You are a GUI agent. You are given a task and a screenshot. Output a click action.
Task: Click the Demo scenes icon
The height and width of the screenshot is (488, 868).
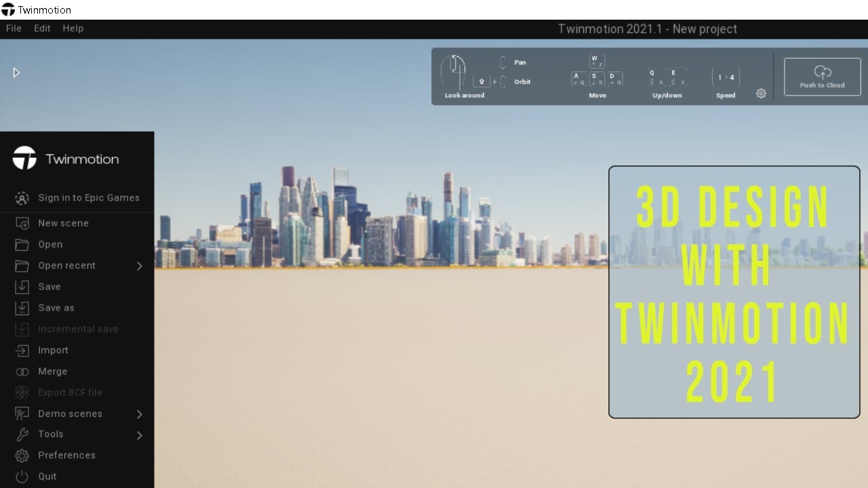[x=22, y=413]
